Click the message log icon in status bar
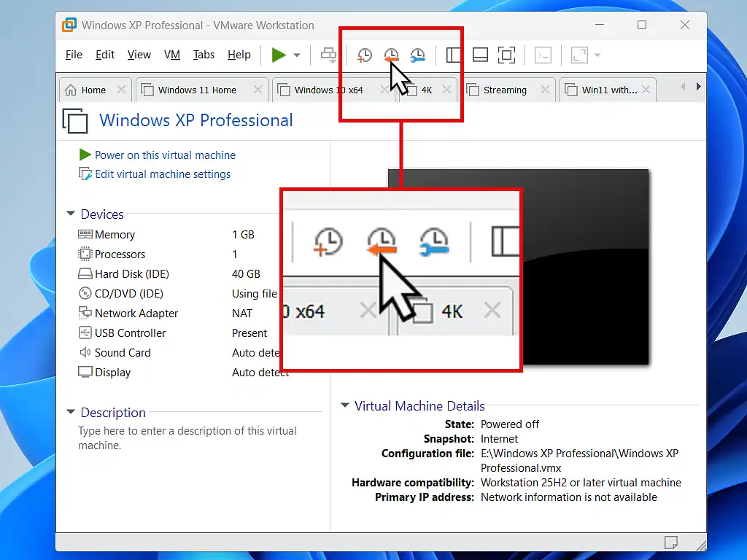 671,542
